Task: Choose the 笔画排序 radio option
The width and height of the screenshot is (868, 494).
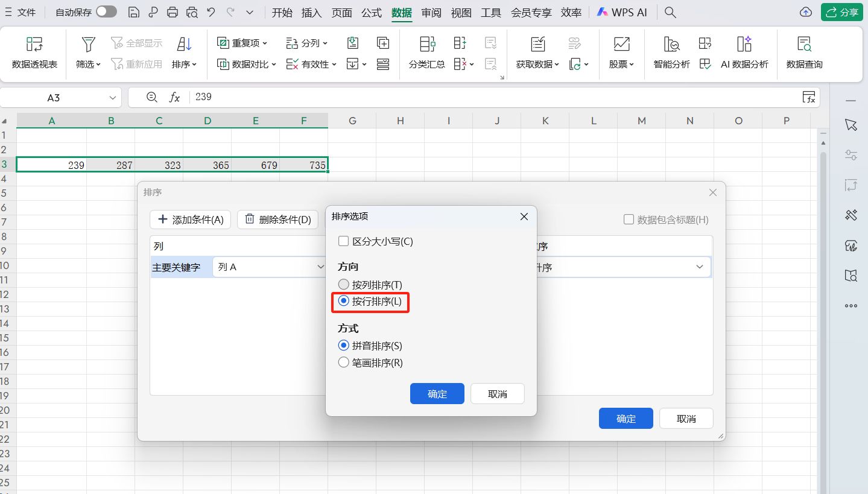Action: coord(344,363)
